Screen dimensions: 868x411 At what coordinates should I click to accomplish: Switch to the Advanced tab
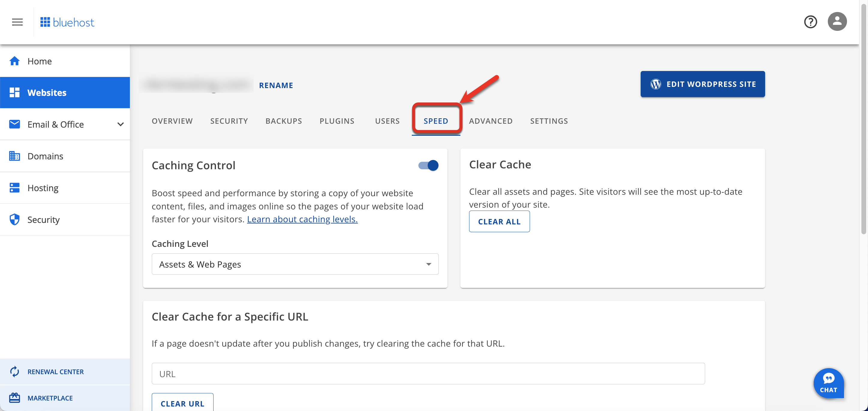[491, 121]
